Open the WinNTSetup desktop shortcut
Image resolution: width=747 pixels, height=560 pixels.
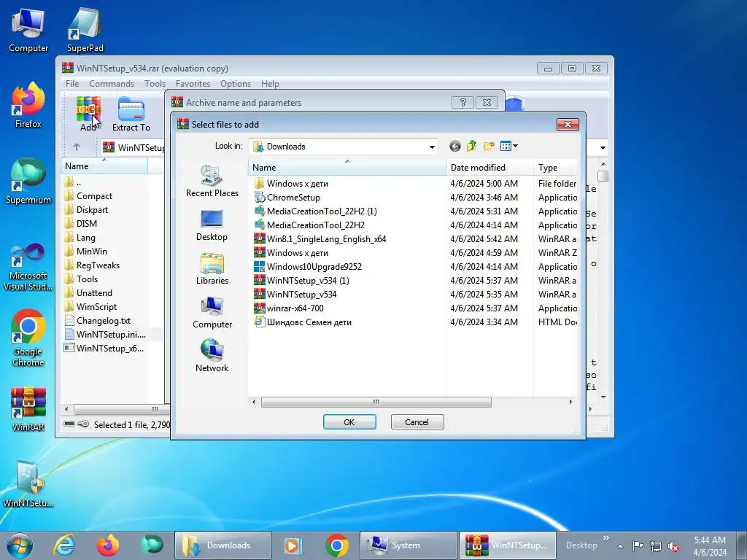click(28, 485)
